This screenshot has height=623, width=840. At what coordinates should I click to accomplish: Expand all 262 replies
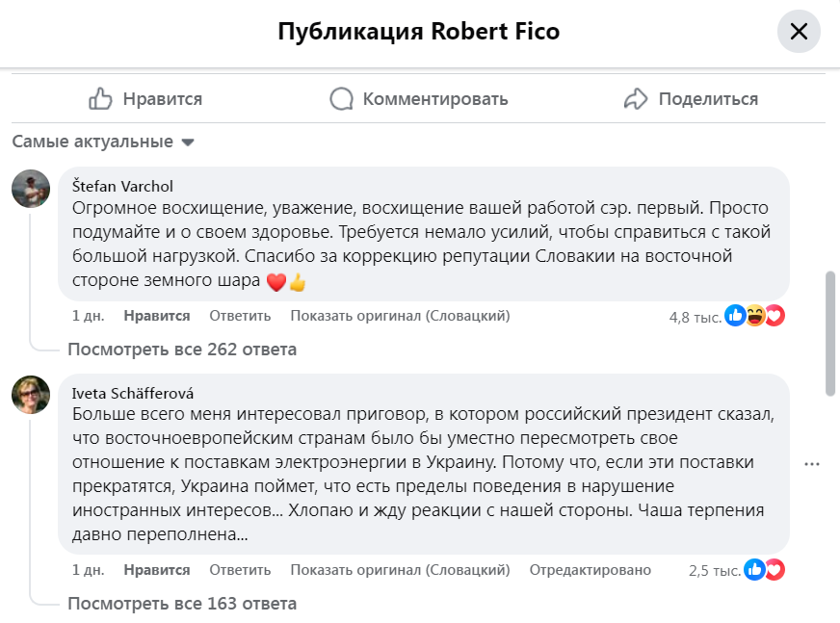coord(182,350)
